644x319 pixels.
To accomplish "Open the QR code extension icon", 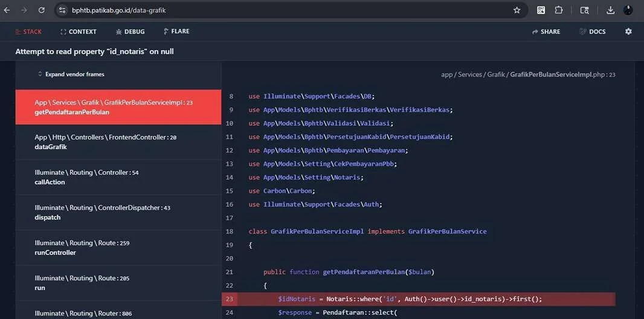I will click(x=541, y=10).
